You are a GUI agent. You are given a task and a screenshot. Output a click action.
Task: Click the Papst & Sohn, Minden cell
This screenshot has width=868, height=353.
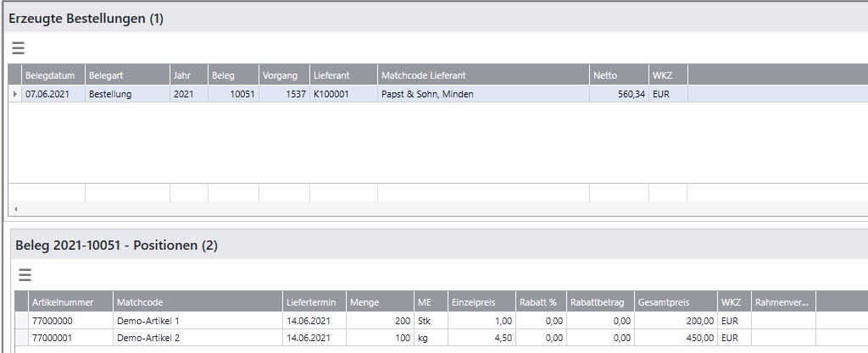point(483,94)
